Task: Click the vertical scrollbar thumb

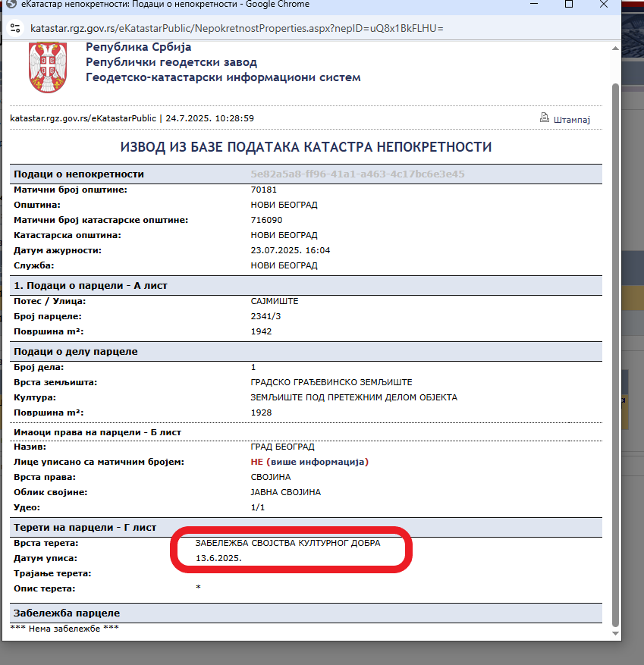Action: pos(615,355)
